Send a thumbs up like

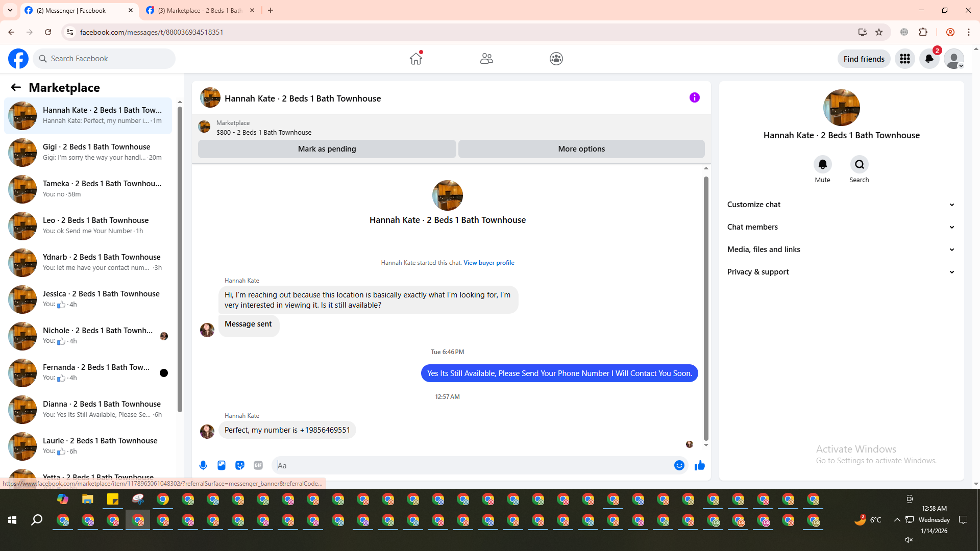tap(700, 465)
